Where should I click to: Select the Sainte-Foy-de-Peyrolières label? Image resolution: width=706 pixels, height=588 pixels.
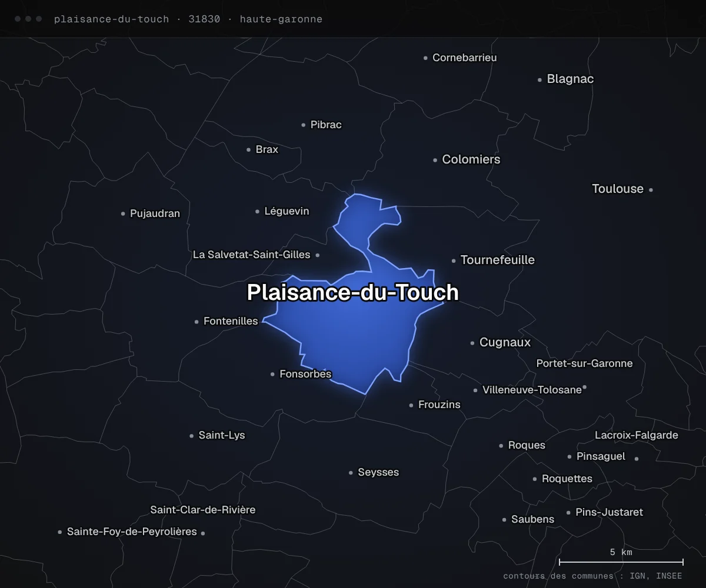132,532
